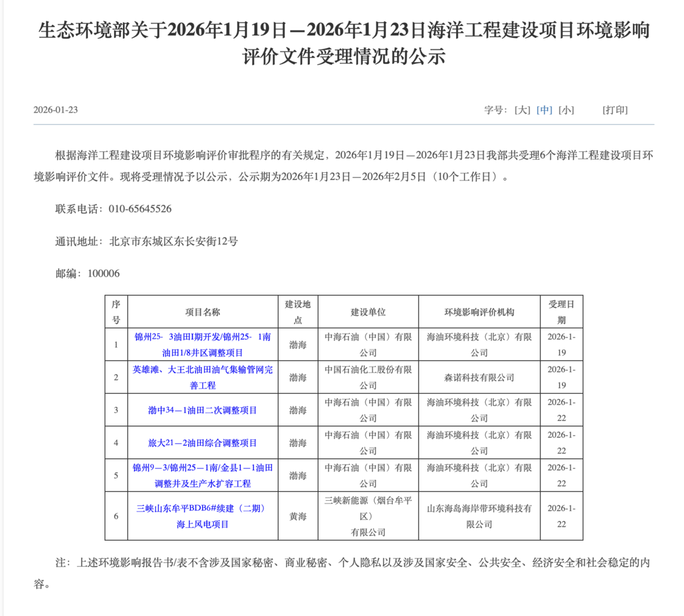Click 中海石油（中国）有限公司 in row 1
Image resolution: width=684 pixels, height=616 pixels.
(368, 344)
